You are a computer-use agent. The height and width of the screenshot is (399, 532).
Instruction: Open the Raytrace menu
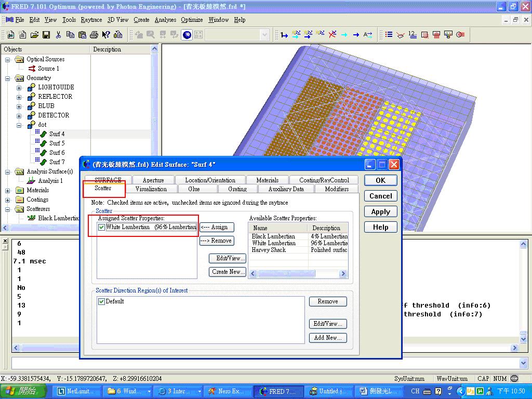click(x=91, y=20)
